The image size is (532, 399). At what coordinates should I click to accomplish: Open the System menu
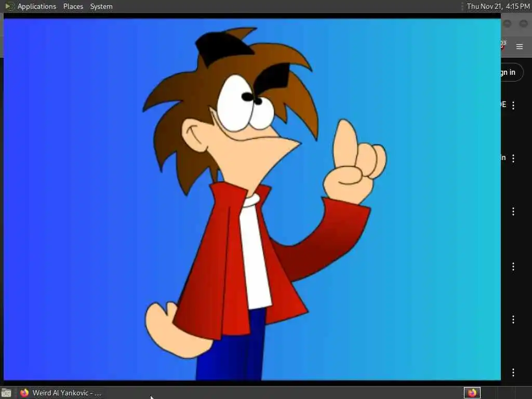tap(101, 6)
